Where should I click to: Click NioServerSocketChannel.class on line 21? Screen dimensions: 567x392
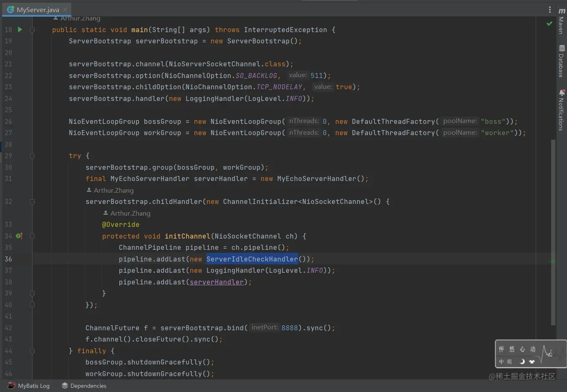pos(227,64)
